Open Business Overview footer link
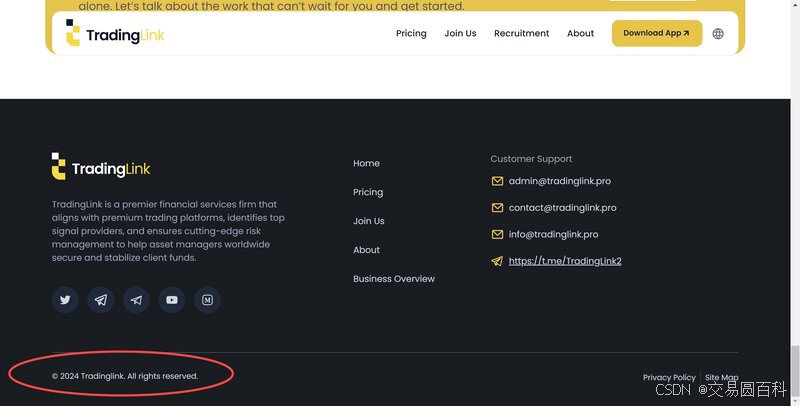The image size is (800, 406). 394,278
